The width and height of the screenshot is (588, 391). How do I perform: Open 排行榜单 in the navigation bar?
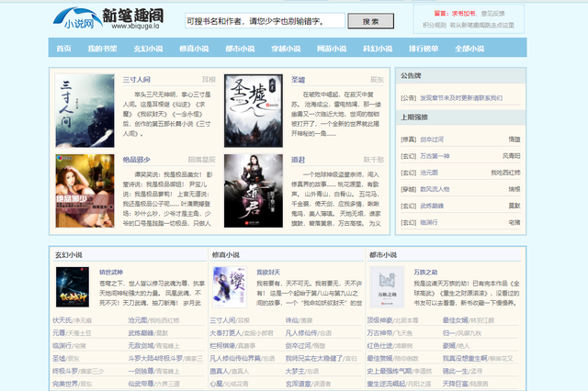coord(424,49)
